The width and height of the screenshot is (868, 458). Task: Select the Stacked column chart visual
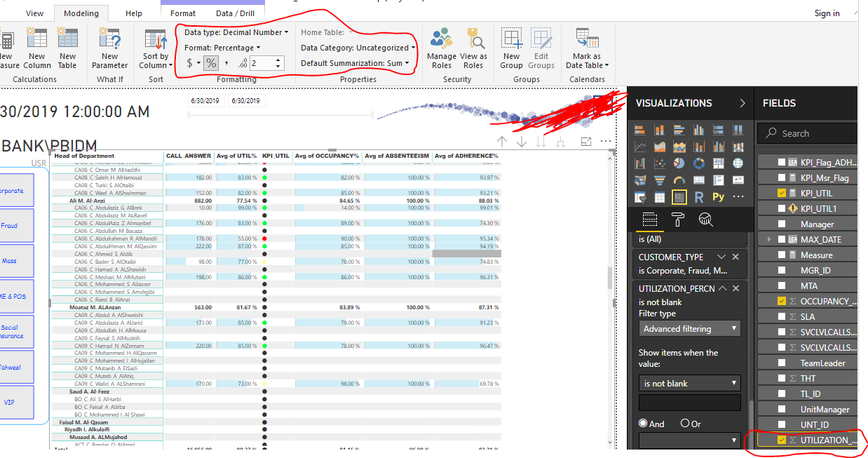pos(659,130)
